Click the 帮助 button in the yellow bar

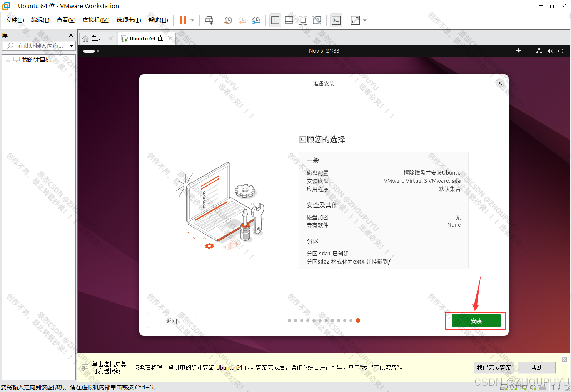537,367
